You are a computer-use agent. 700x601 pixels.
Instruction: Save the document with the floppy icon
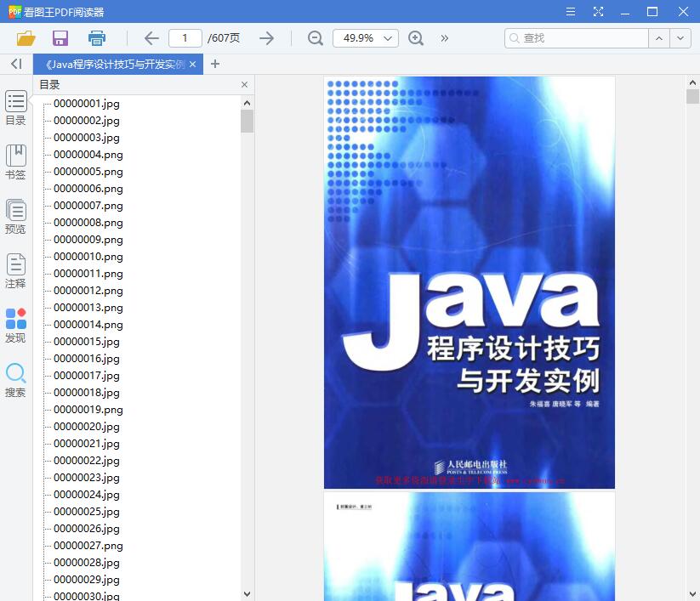point(60,38)
